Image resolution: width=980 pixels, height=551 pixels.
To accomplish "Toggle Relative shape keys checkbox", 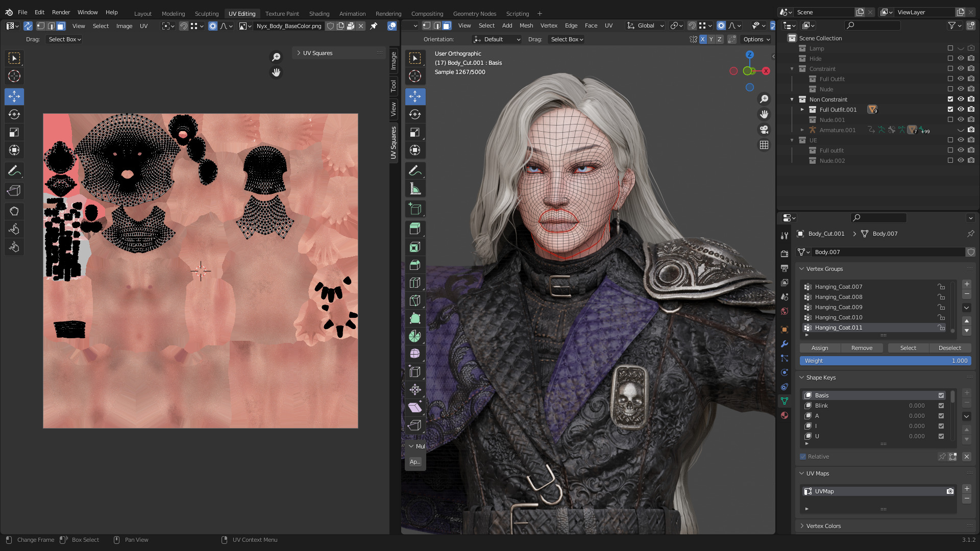I will (803, 457).
